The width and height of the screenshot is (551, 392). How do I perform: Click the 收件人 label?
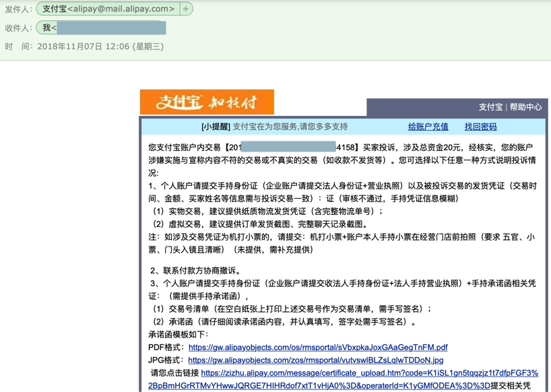coord(18,28)
